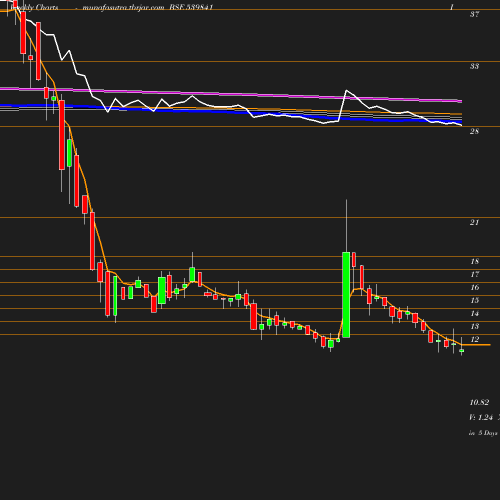The height and width of the screenshot is (500, 500).
Task: Click the price axis label 37
Action: click(x=474, y=14)
